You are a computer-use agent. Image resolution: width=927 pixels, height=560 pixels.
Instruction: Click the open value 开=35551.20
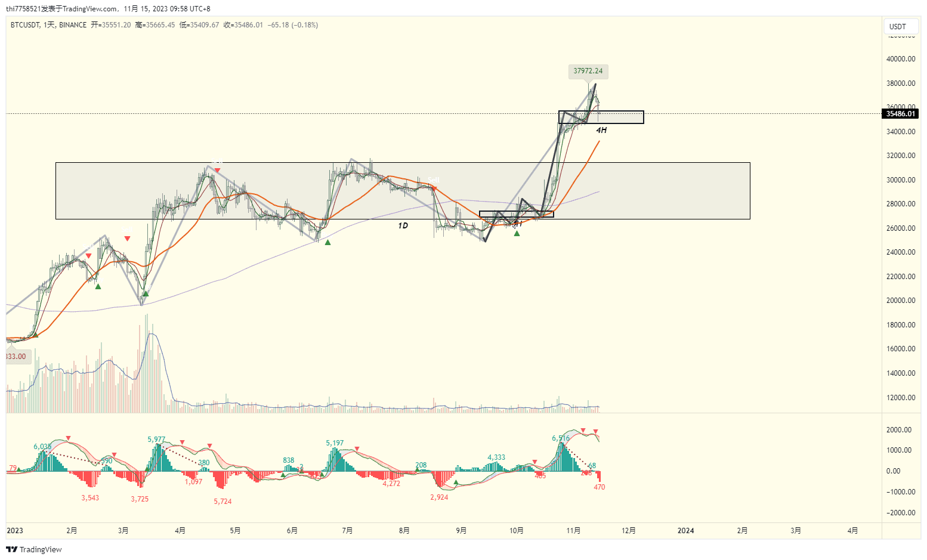(111, 25)
